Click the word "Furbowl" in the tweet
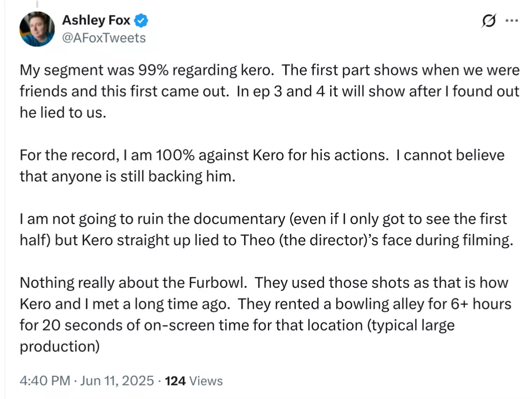 click(218, 283)
